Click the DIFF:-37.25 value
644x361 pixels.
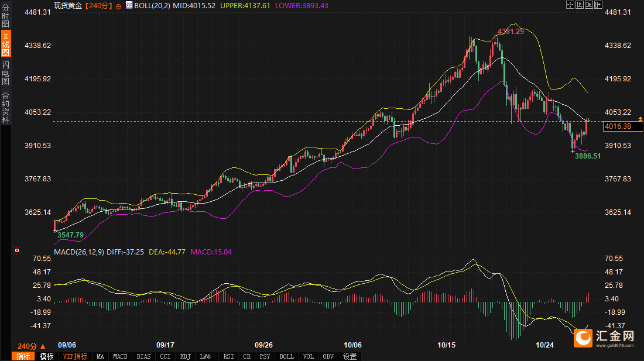tap(125, 252)
